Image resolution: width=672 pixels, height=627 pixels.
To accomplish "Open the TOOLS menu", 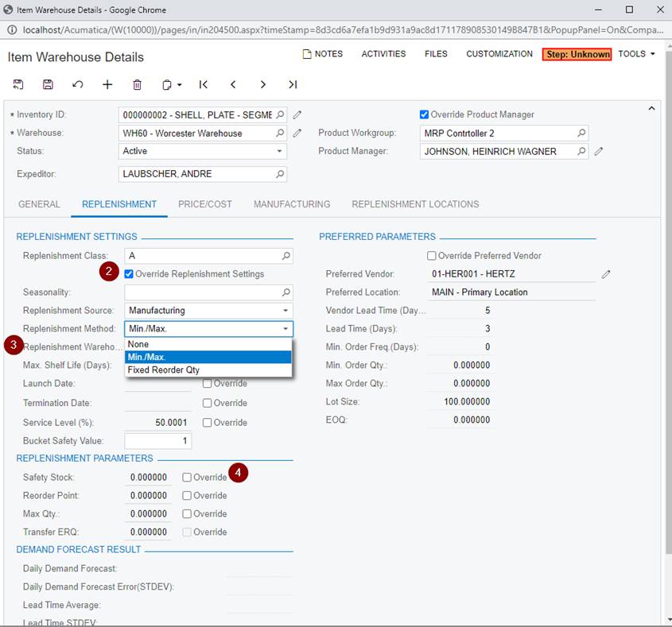I will [x=636, y=54].
